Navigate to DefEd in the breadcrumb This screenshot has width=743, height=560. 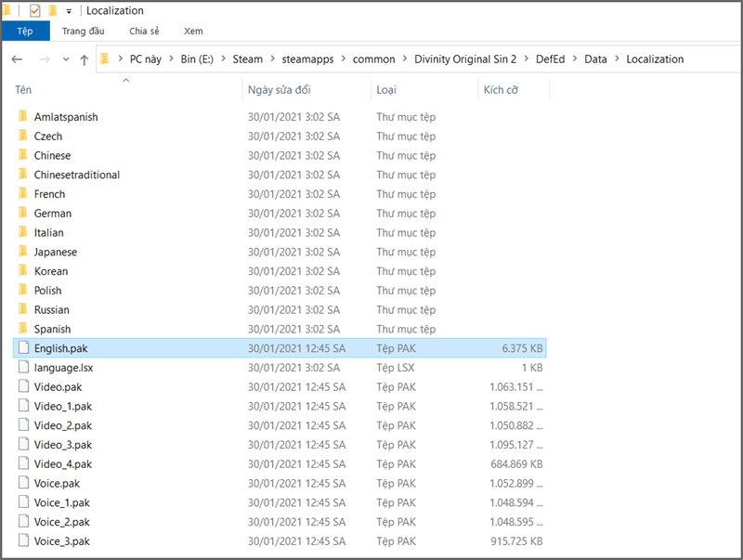(x=550, y=59)
